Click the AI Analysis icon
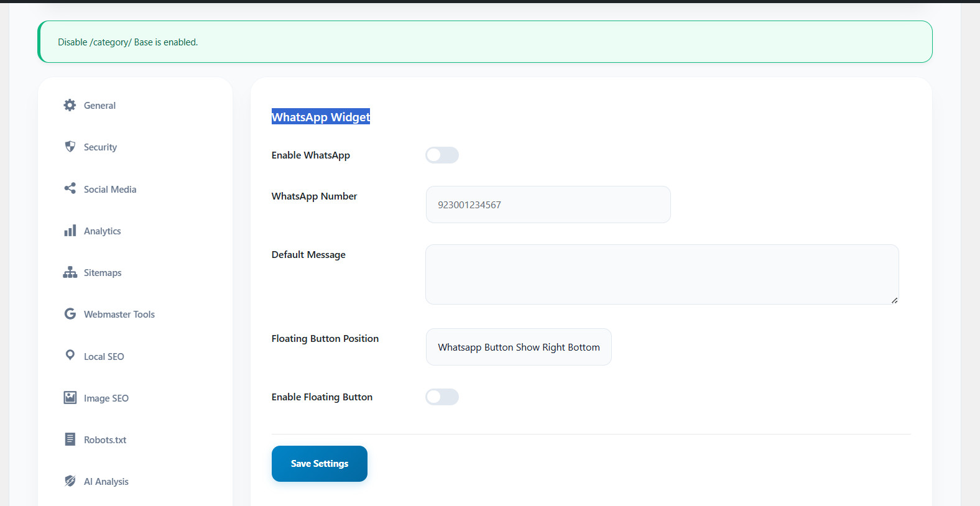The width and height of the screenshot is (980, 506). [70, 481]
